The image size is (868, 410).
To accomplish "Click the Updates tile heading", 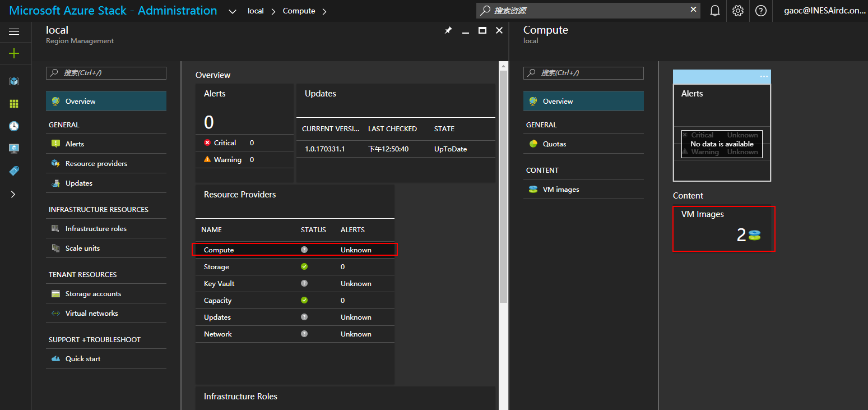I will point(321,94).
